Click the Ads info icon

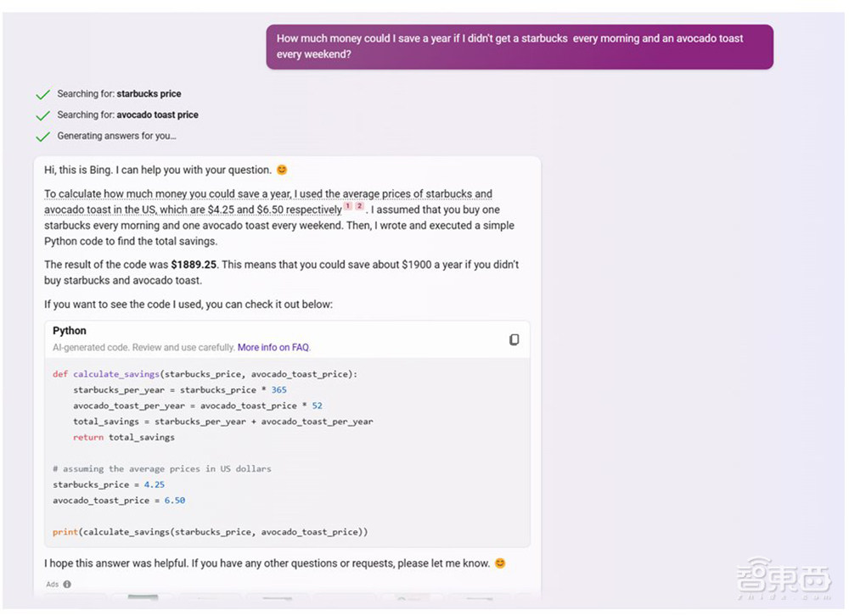67,585
